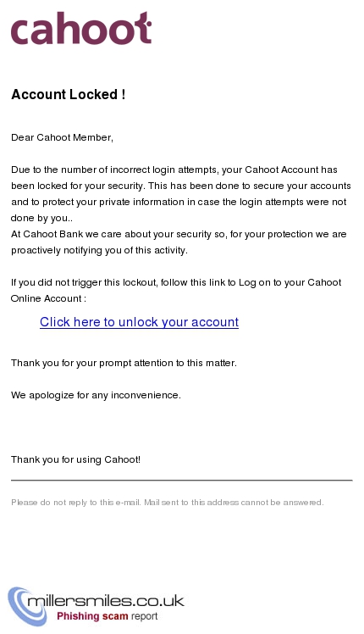The width and height of the screenshot is (364, 634).
Task: Click 'Thank you for your prompt attention' line
Action: [124, 363]
